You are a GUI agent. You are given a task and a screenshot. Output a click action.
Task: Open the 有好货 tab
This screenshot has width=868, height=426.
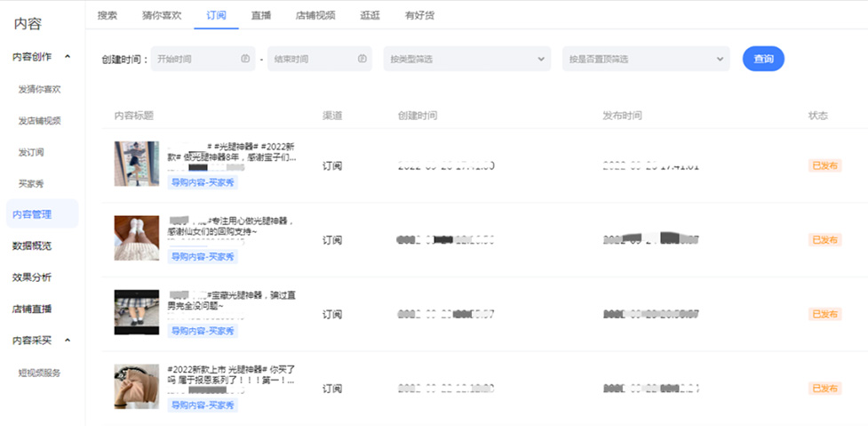tap(419, 15)
